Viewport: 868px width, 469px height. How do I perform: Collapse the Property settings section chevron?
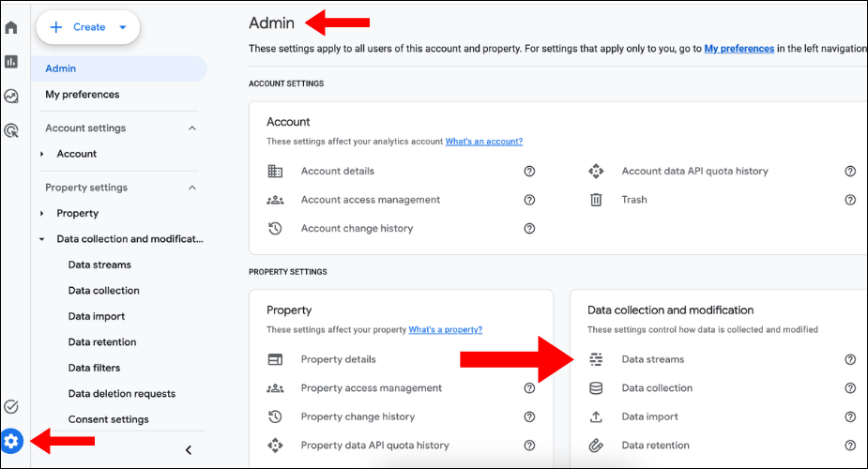tap(192, 188)
